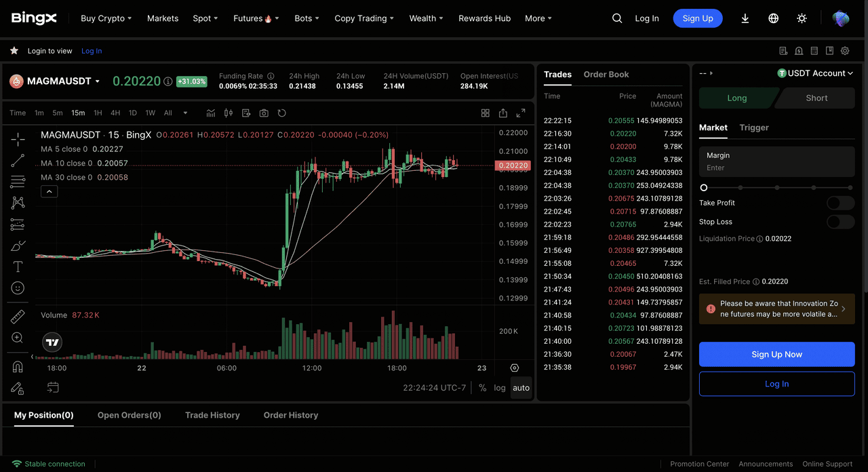
Task: Click the Margin input field
Action: [x=776, y=168]
